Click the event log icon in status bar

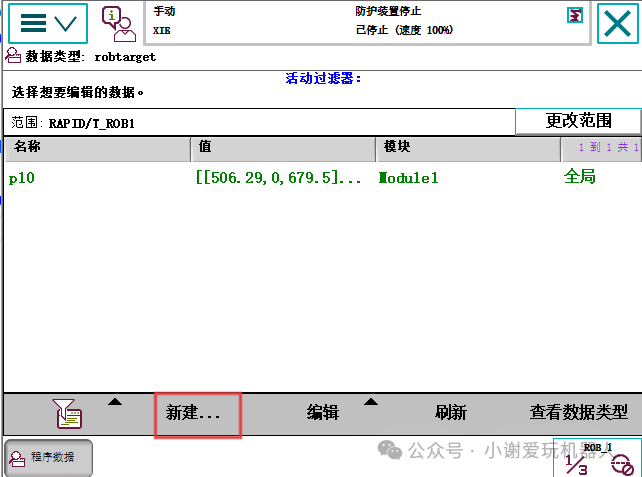[x=574, y=16]
